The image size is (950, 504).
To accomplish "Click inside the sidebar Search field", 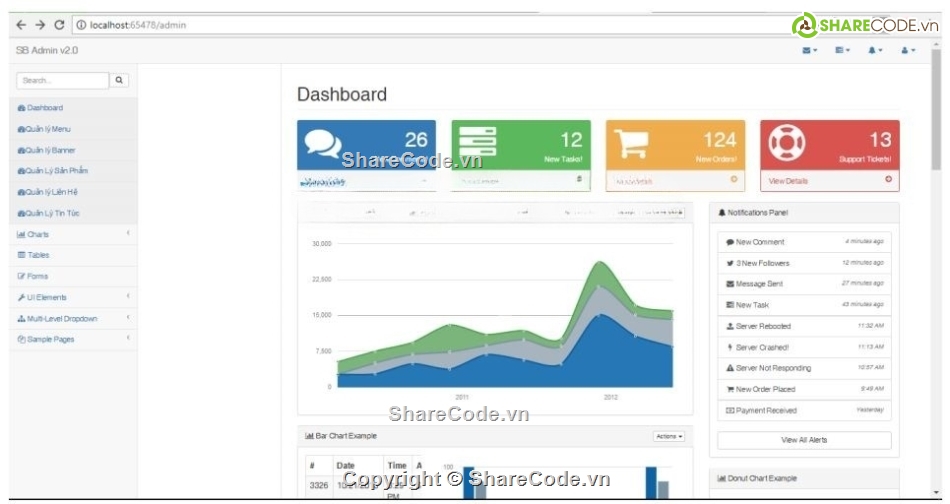I will click(x=62, y=81).
